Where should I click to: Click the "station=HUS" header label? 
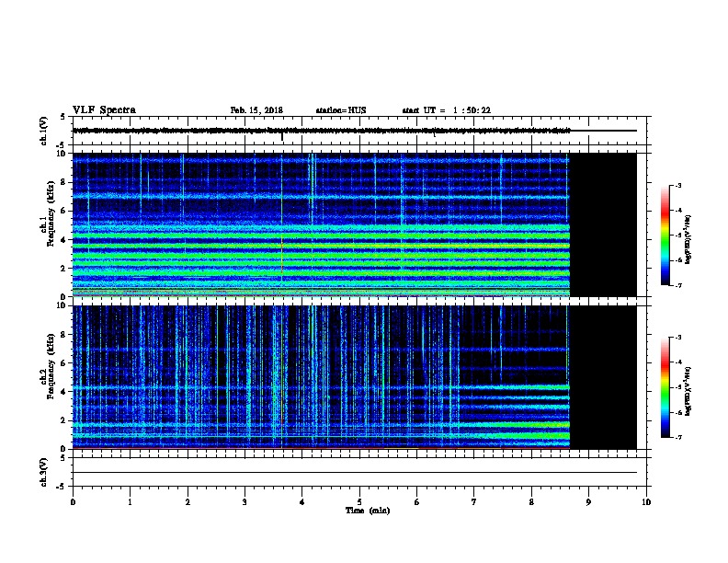tap(341, 110)
